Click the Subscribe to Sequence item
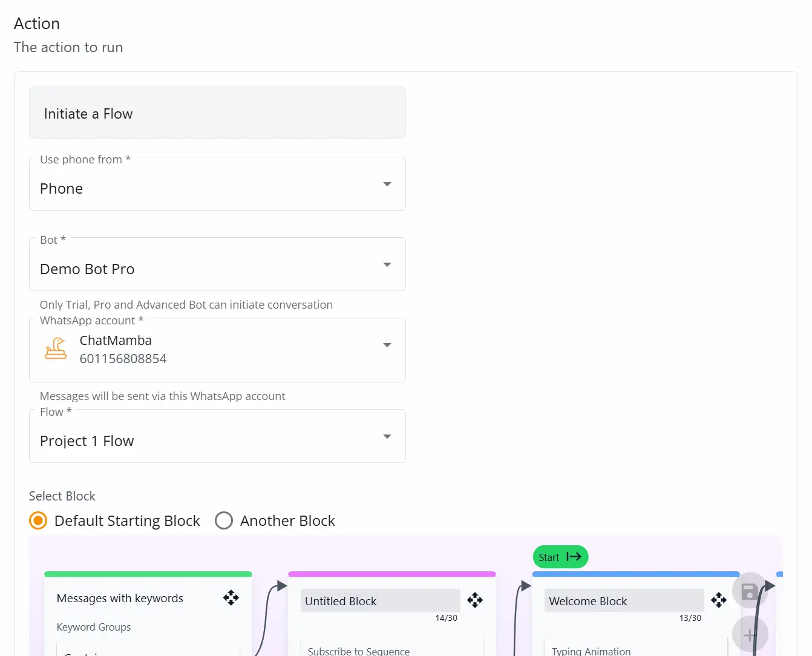The image size is (812, 656). pyautogui.click(x=358, y=651)
